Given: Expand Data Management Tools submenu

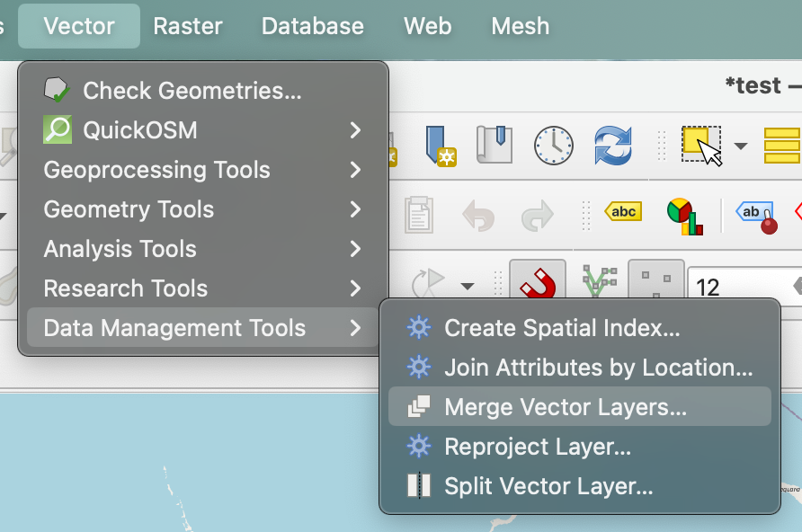Looking at the screenshot, I should (203, 328).
